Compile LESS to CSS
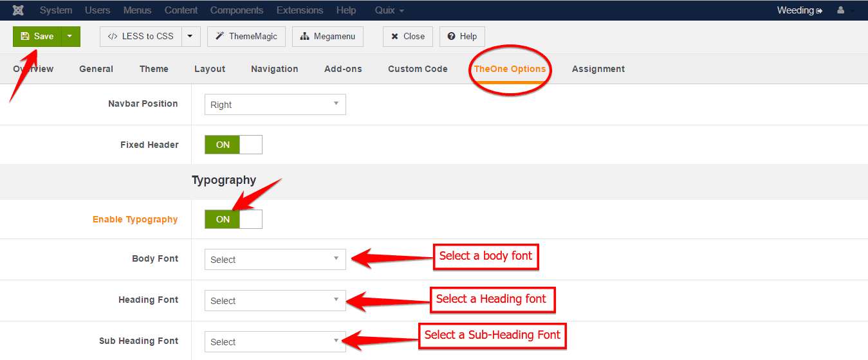This screenshot has width=868, height=360. [x=141, y=37]
